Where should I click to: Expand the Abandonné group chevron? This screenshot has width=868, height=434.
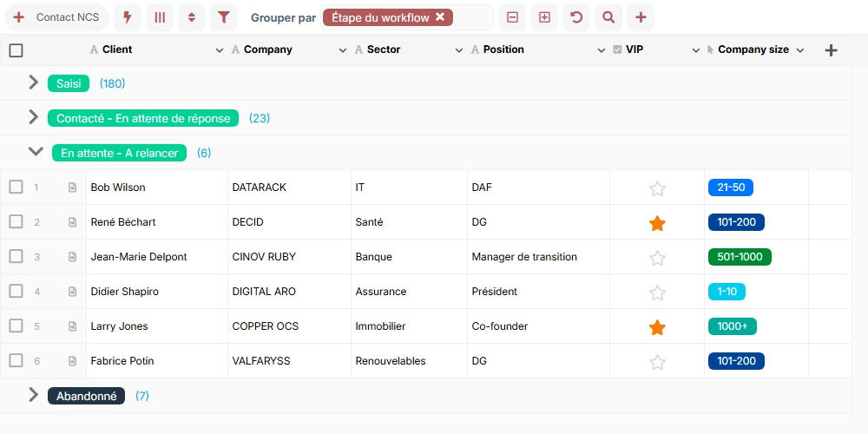tap(34, 394)
